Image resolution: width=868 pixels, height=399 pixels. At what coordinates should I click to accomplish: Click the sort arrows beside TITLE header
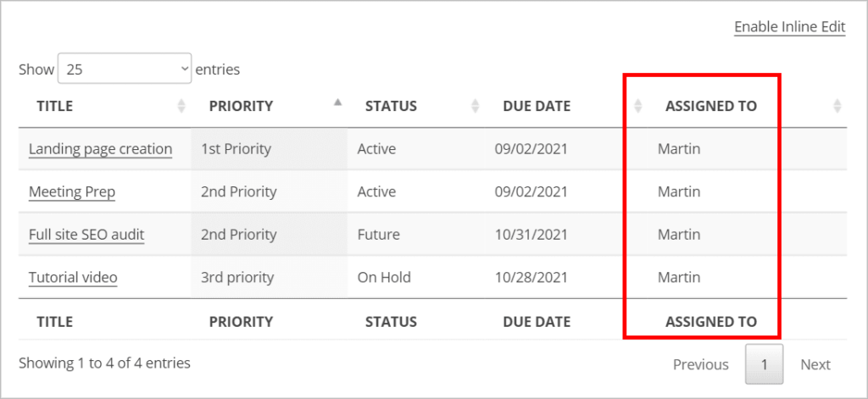181,106
